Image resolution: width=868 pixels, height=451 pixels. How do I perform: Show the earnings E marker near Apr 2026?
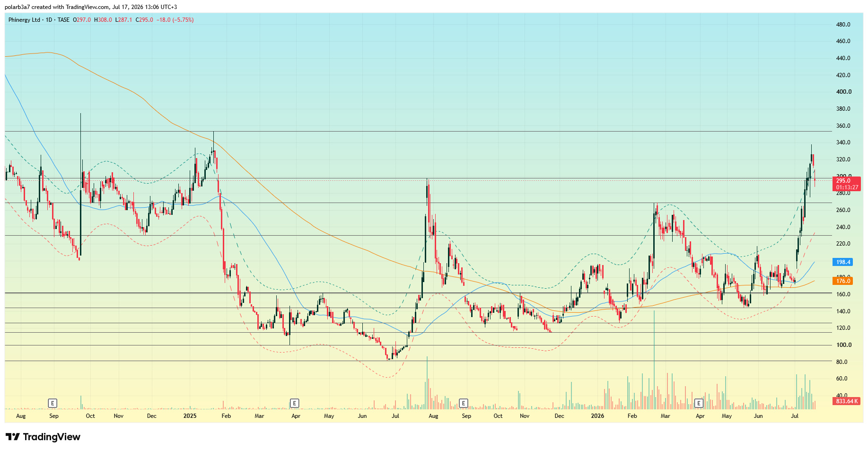(699, 403)
